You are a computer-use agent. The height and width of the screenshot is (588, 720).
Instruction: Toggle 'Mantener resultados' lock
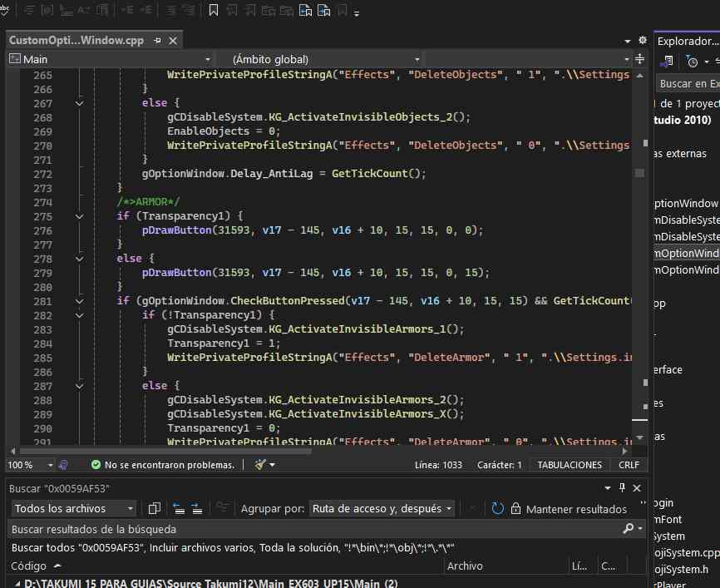click(x=569, y=509)
